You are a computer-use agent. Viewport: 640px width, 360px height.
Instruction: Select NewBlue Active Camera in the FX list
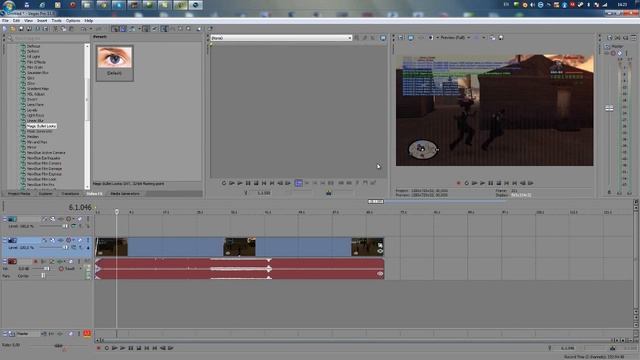click(x=46, y=153)
